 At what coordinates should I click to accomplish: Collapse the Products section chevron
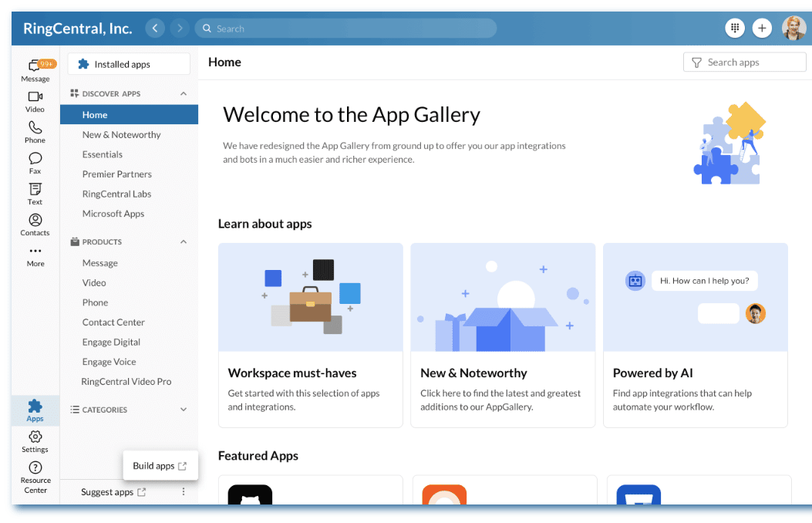point(184,242)
